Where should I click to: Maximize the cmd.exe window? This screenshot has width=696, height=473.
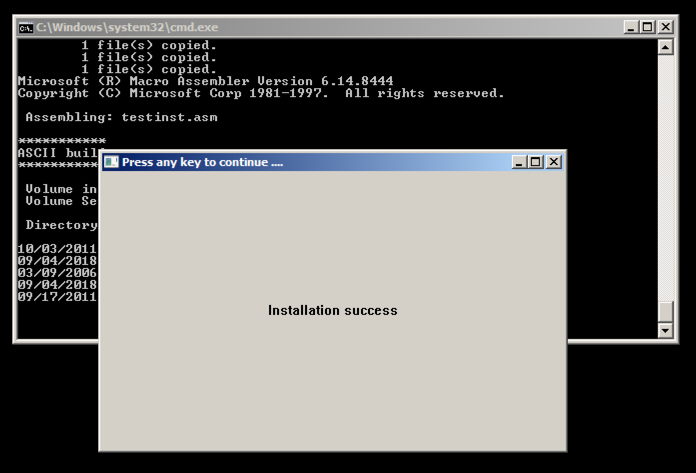(x=648, y=27)
